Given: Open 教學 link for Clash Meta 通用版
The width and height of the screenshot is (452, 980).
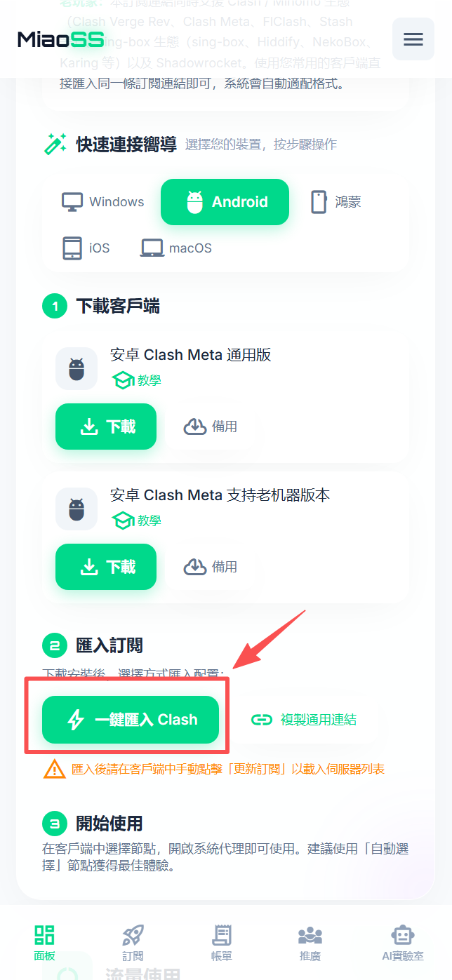Looking at the screenshot, I should (x=137, y=380).
